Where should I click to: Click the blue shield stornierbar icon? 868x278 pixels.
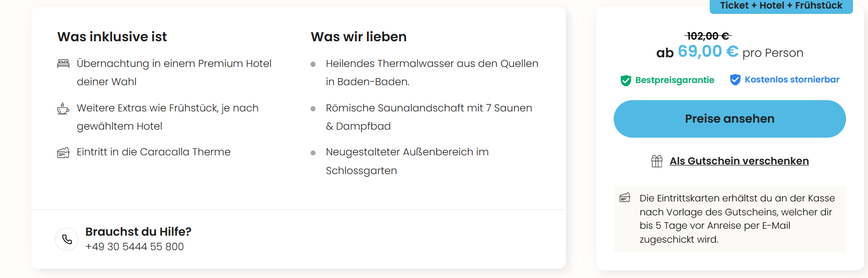pyautogui.click(x=735, y=80)
